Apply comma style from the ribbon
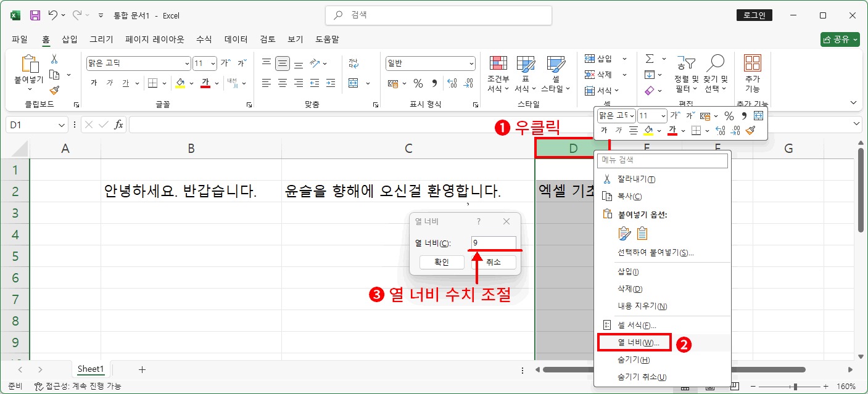868x394 pixels. click(x=434, y=83)
